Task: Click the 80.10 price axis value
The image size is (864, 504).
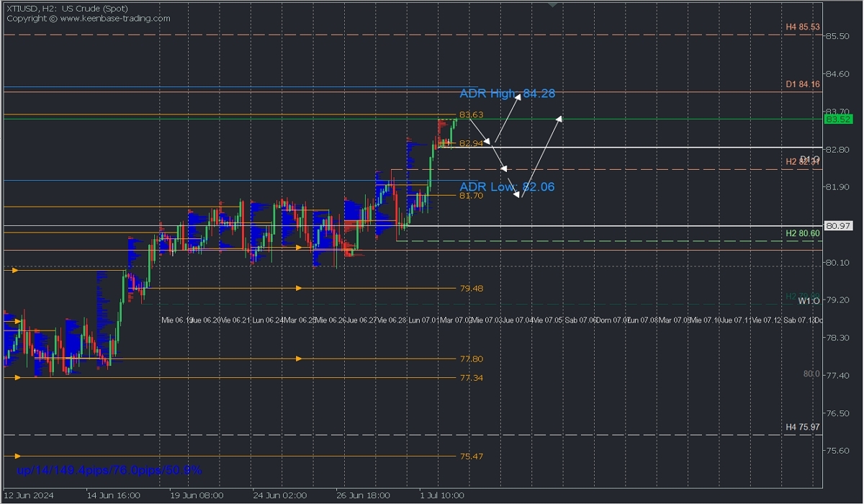Action: [839, 263]
